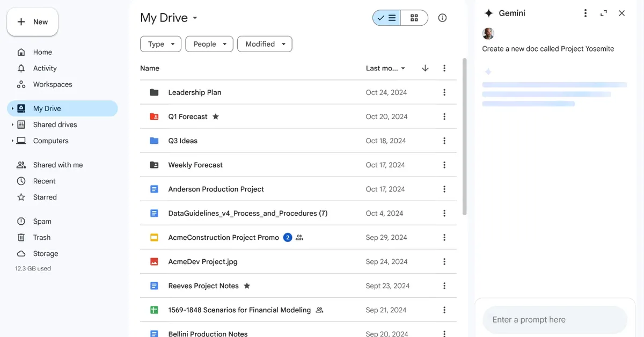The width and height of the screenshot is (644, 337).
Task: Open Storage showing 12.3 GB used
Action: pos(44,253)
